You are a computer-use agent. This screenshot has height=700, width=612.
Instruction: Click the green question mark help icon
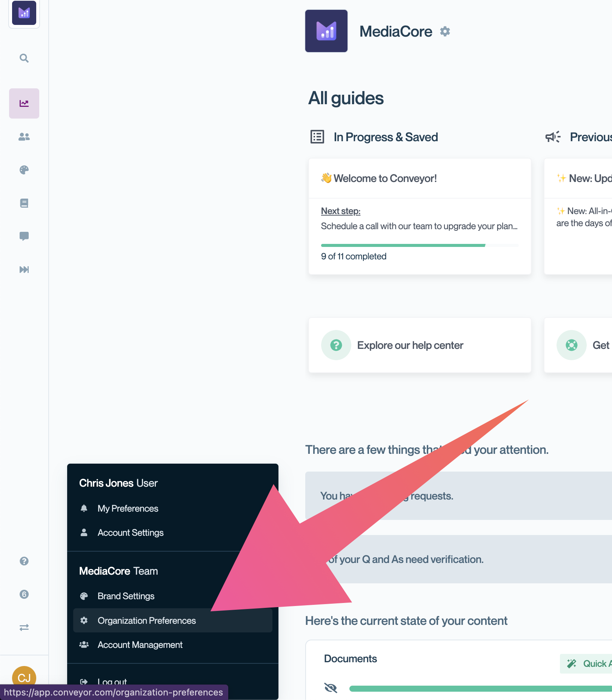336,345
